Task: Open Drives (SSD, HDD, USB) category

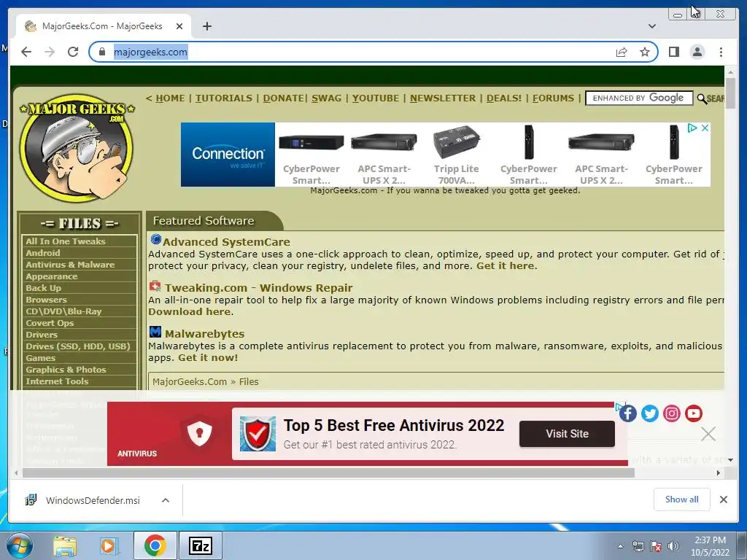Action: [x=80, y=346]
